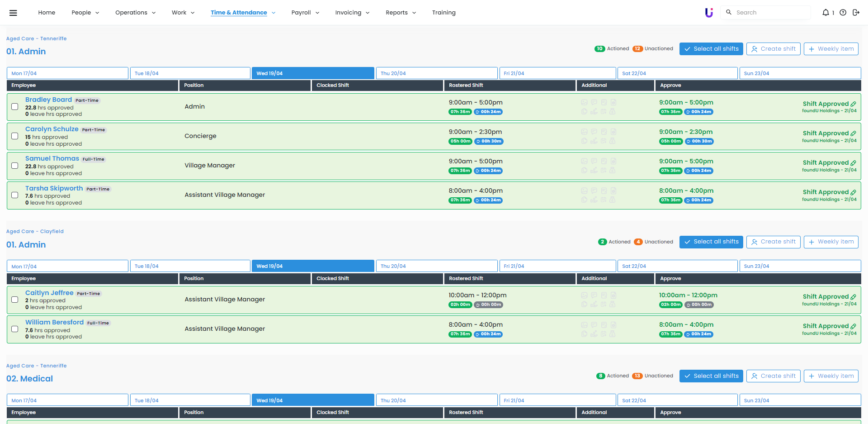Open comment icon for Carolyn Schulze's shift

pos(594,132)
